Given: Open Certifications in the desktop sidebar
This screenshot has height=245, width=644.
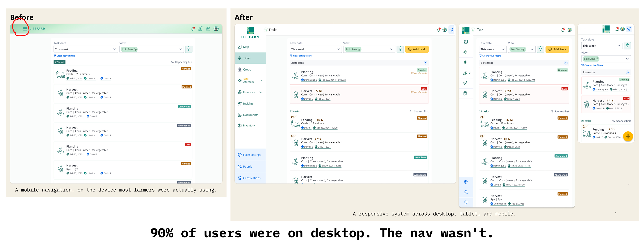Looking at the screenshot, I should coord(250,178).
